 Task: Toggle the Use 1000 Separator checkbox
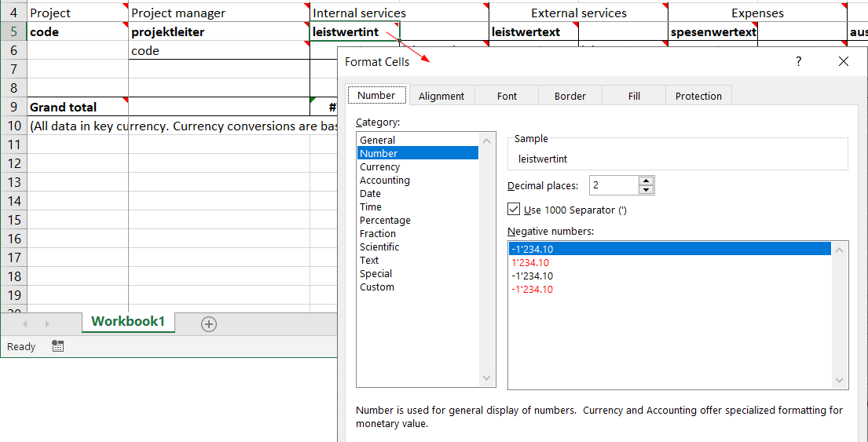(515, 210)
